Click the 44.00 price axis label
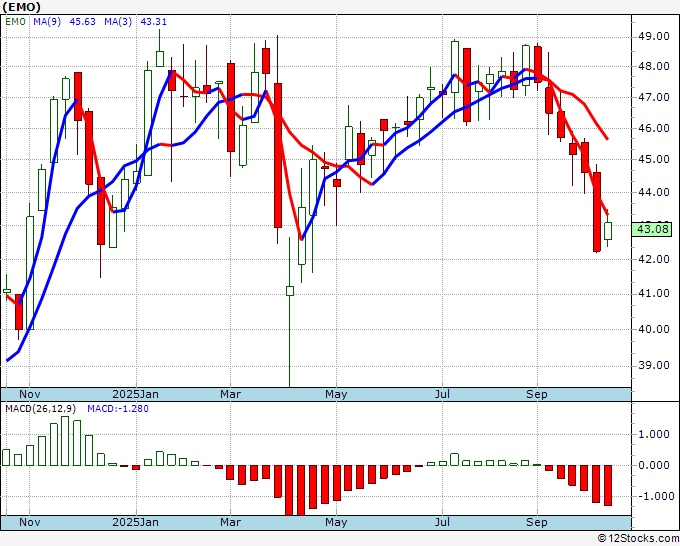The height and width of the screenshot is (546, 680). [x=653, y=192]
